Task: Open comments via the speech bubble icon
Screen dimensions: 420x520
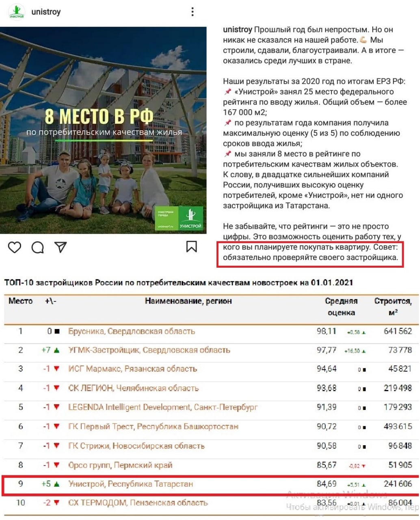Action: [x=38, y=247]
